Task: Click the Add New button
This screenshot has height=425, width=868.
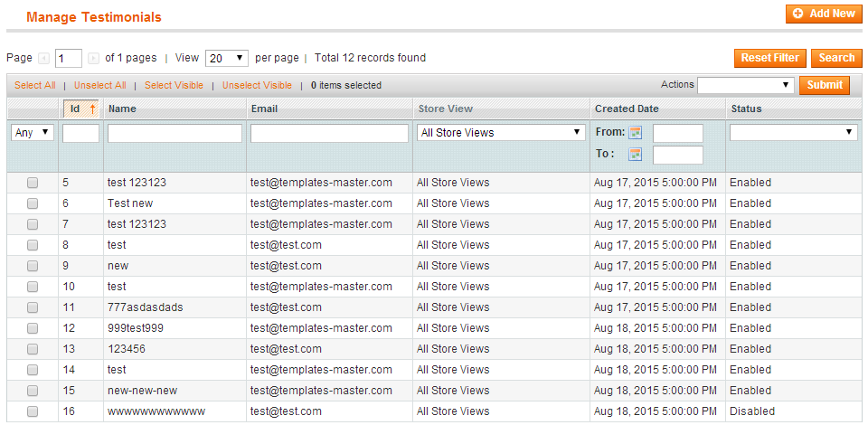Action: [824, 14]
